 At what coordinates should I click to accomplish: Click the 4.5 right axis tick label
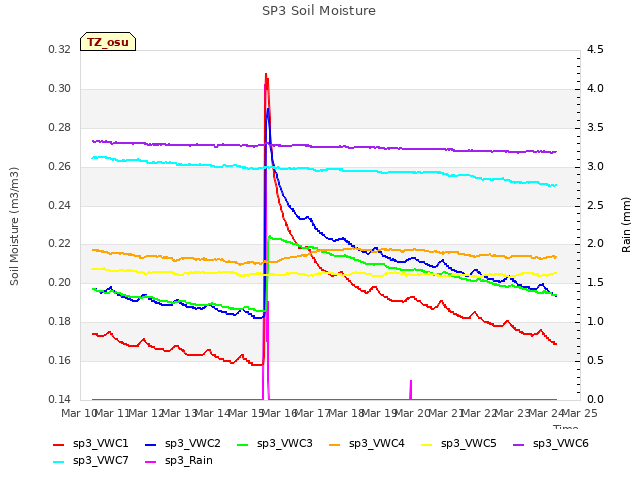(595, 49)
